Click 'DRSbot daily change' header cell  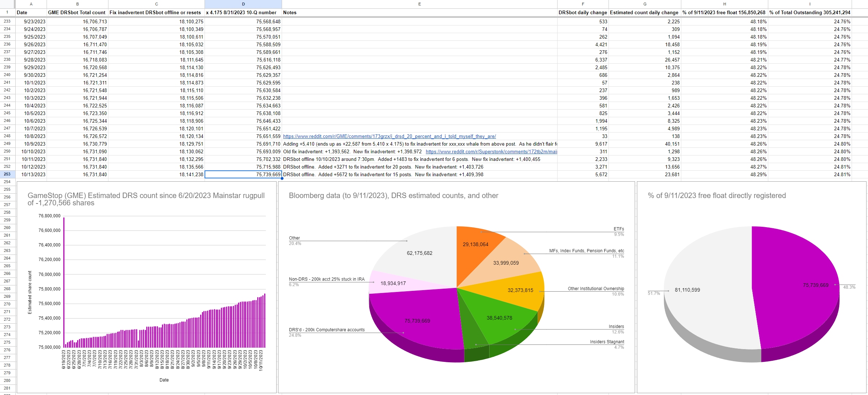[583, 12]
